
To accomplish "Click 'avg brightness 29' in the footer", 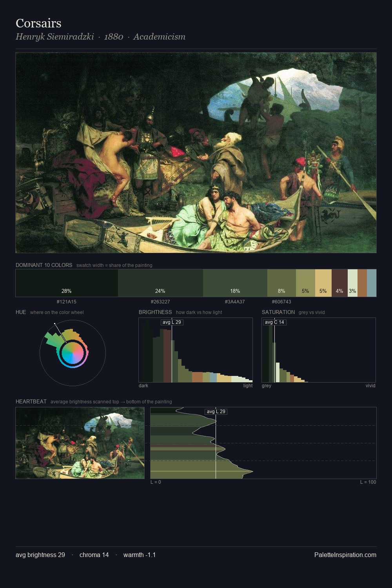I will [40, 555].
